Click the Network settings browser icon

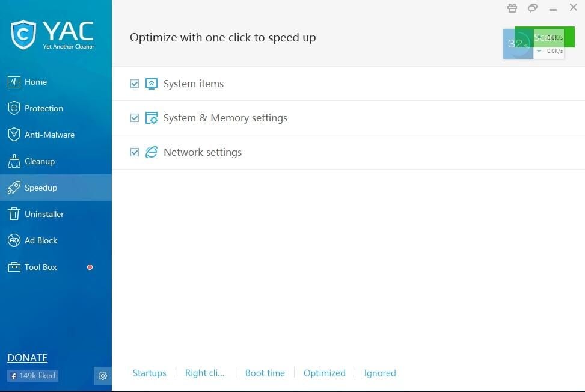[x=151, y=152]
